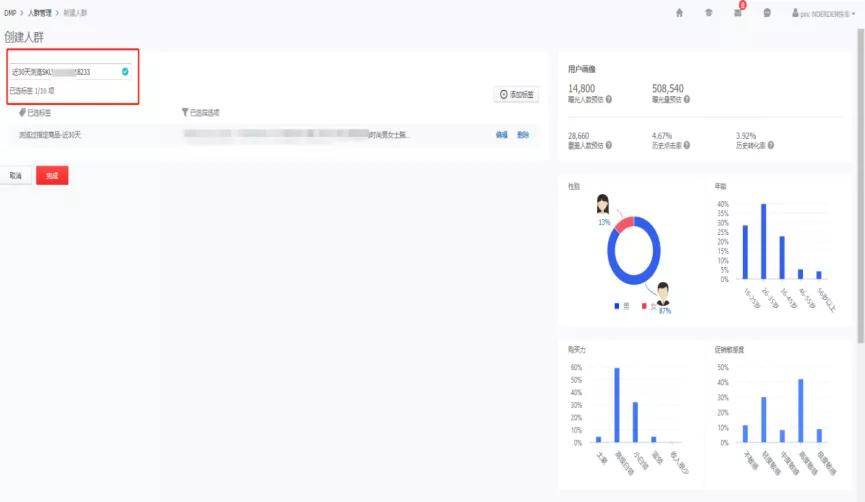The height and width of the screenshot is (502, 865).
Task: Open the chat message icon
Action: coord(767,13)
